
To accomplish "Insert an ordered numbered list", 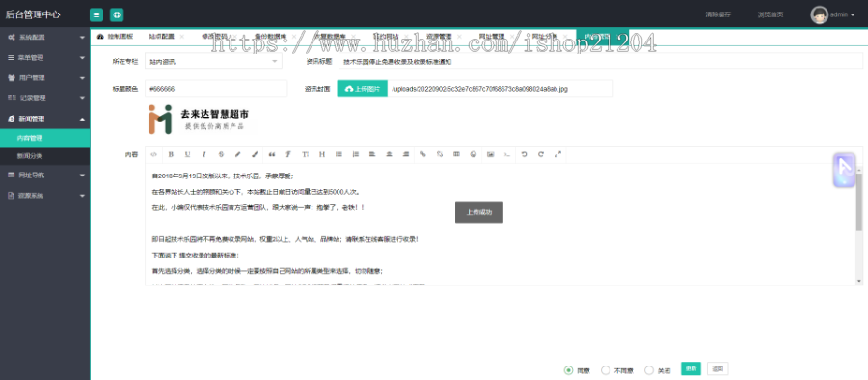I will point(355,154).
